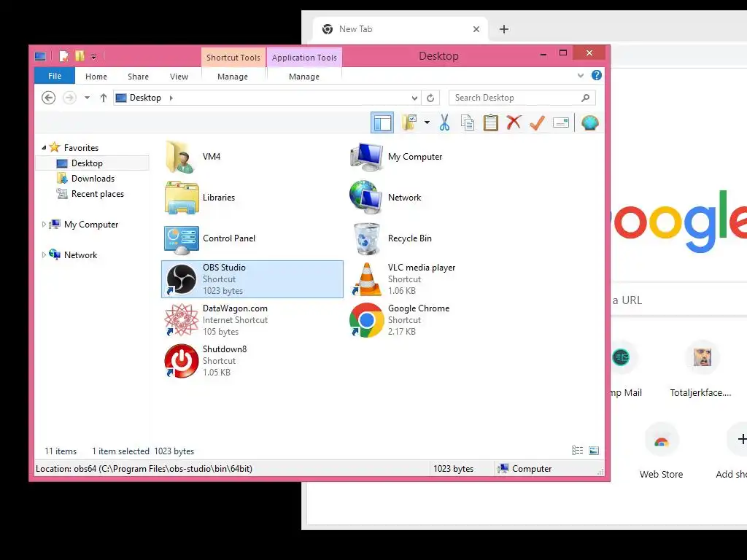
Task: Open Totaljerkface shortcut in Chrome
Action: 701,370
